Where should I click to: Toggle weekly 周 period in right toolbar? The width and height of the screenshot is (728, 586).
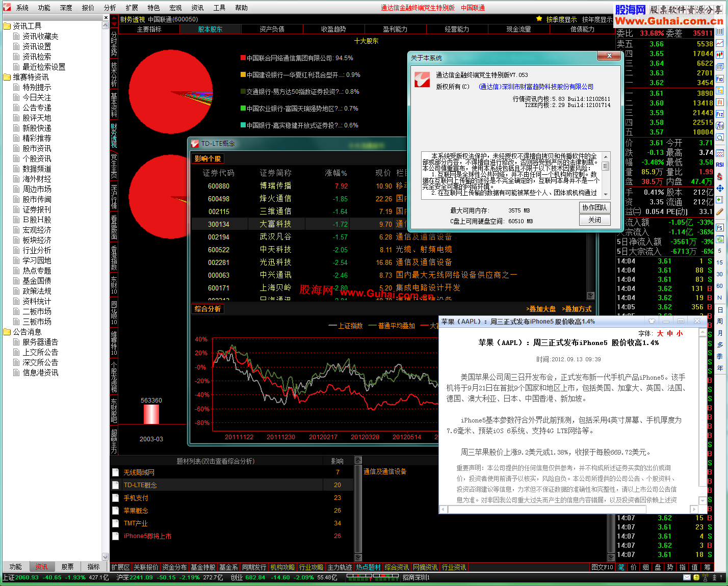(720, 322)
